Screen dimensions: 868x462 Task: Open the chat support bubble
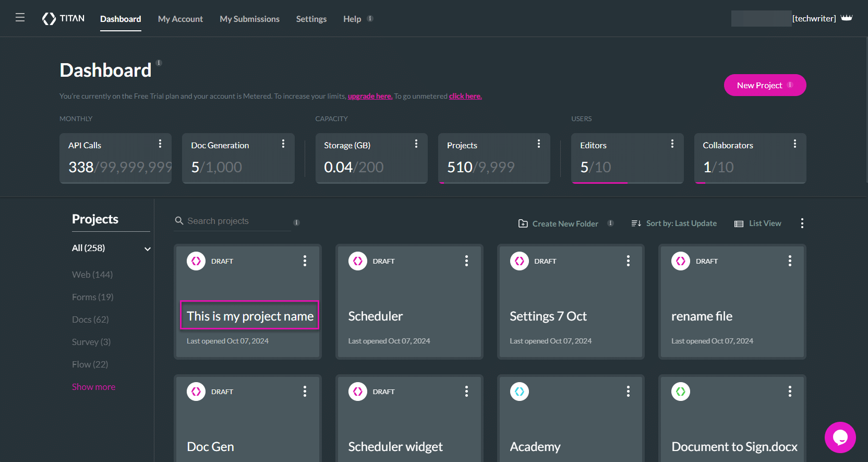[840, 437]
